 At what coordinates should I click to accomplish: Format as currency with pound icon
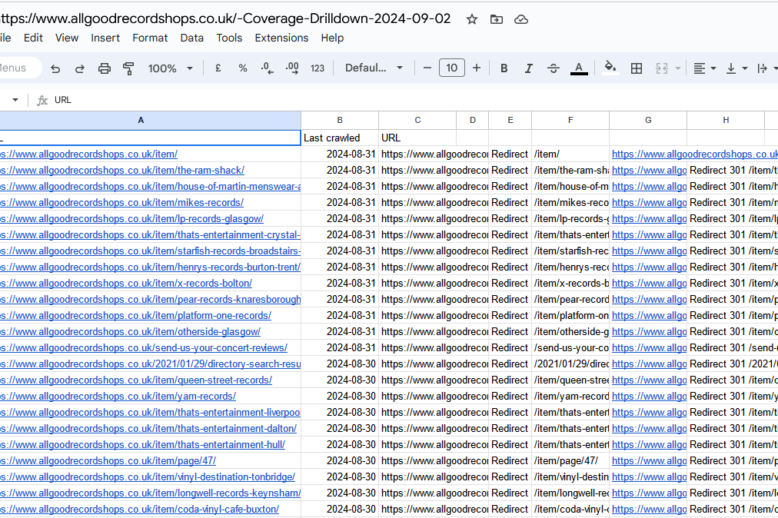[x=218, y=68]
